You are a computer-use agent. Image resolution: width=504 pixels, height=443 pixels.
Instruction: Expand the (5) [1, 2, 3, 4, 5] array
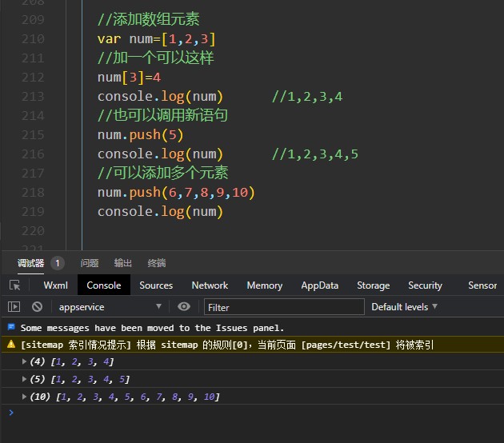coord(24,379)
